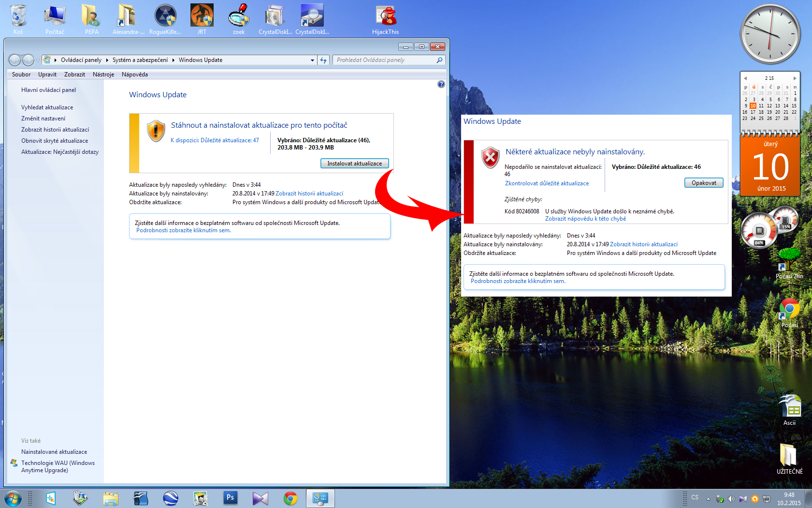Open the Počítač desktop icon
The height and width of the screenshot is (508, 812).
coord(55,19)
